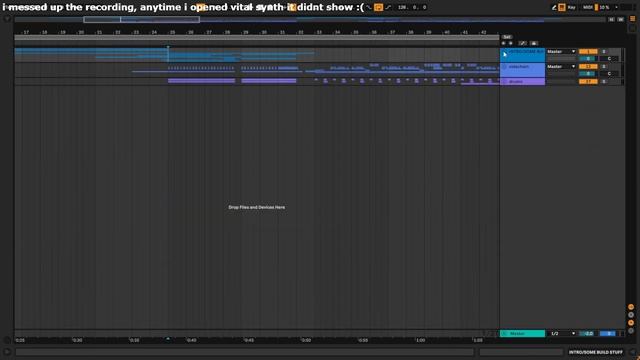Select the first purple drums clip
This screenshot has width=640, height=360.
(202, 81)
